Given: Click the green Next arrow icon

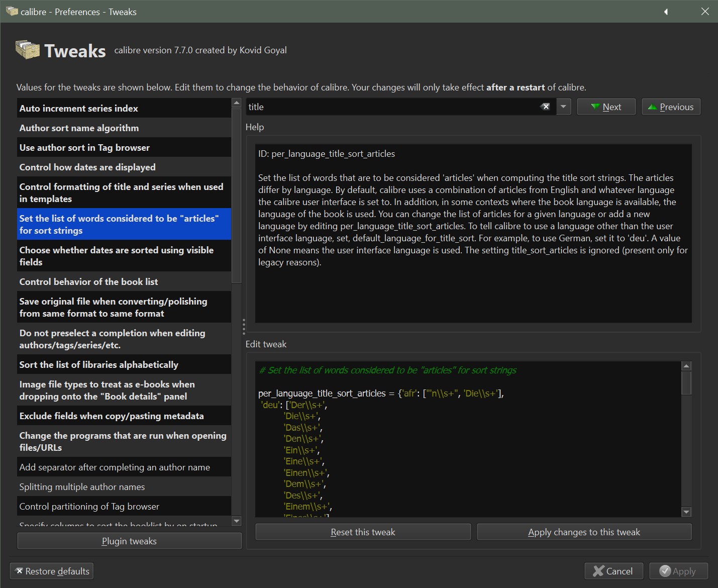Looking at the screenshot, I should [x=595, y=107].
